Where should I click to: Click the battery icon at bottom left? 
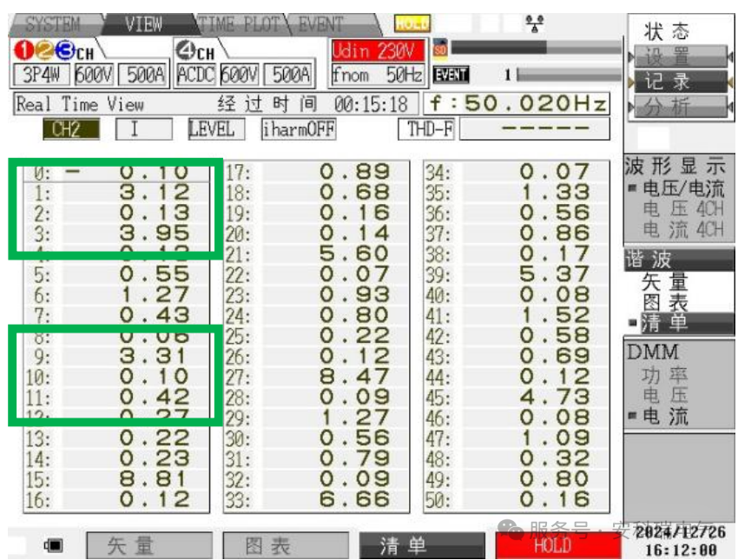click(x=53, y=545)
